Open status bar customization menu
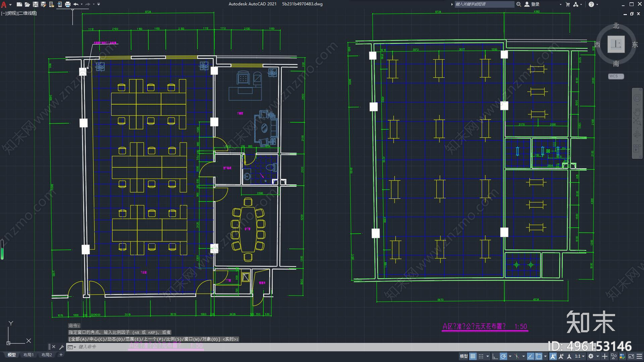This screenshot has width=644, height=362. coord(639,356)
